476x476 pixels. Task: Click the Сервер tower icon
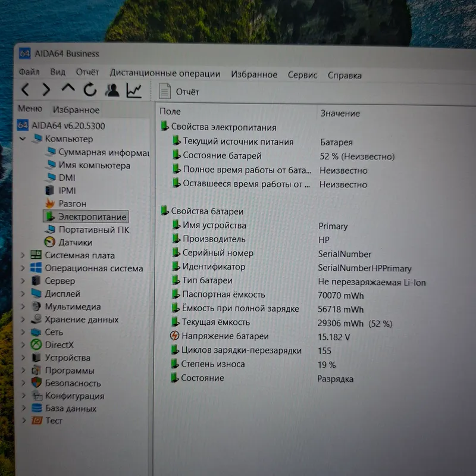(x=36, y=280)
